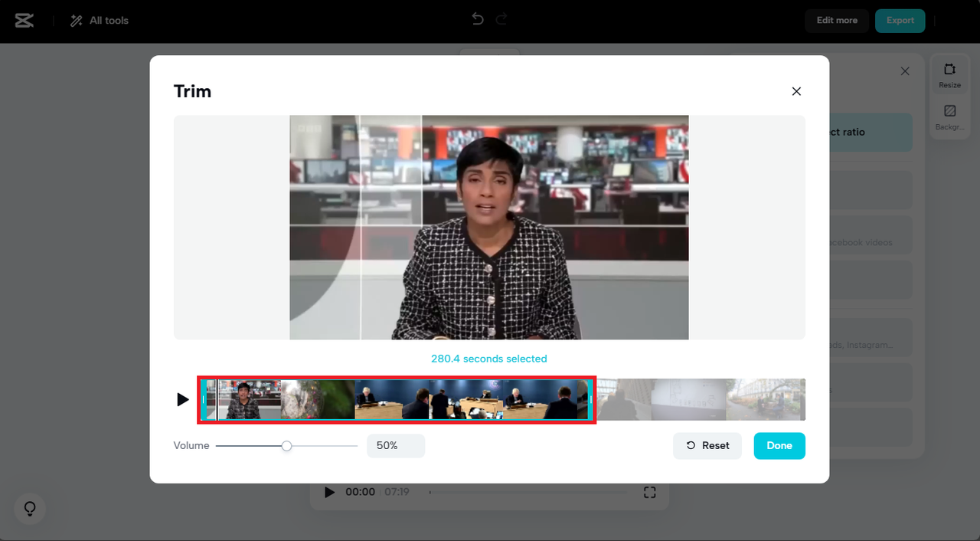Click the fullscreen icon in player
This screenshot has width=980, height=541.
point(649,492)
